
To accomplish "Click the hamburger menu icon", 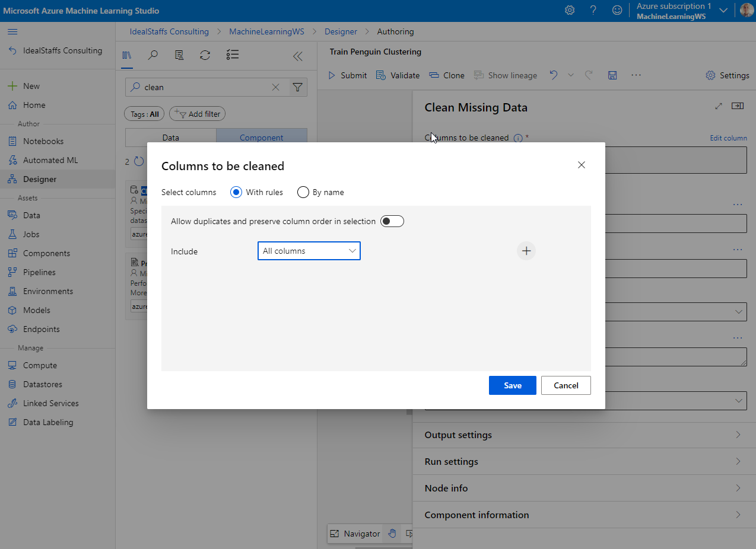I will click(12, 31).
